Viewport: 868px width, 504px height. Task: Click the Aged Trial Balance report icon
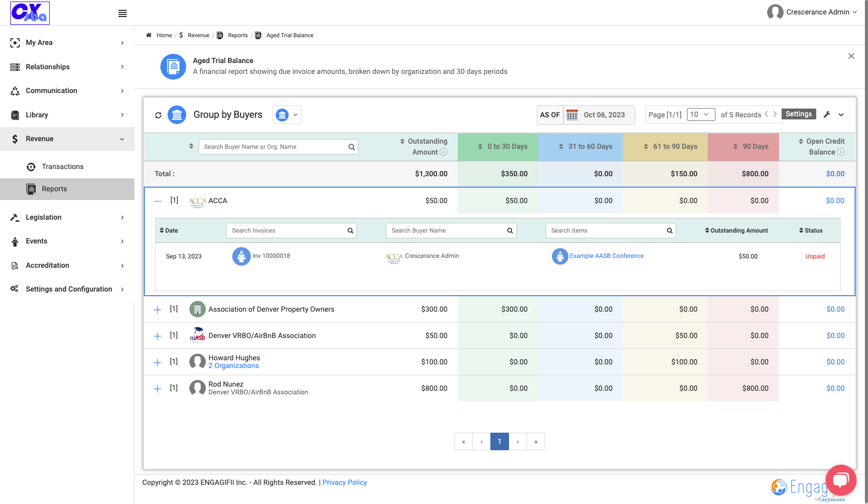[x=173, y=67]
